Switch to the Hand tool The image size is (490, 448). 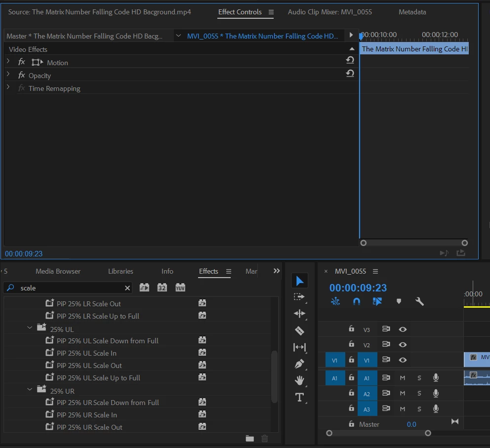click(x=299, y=380)
